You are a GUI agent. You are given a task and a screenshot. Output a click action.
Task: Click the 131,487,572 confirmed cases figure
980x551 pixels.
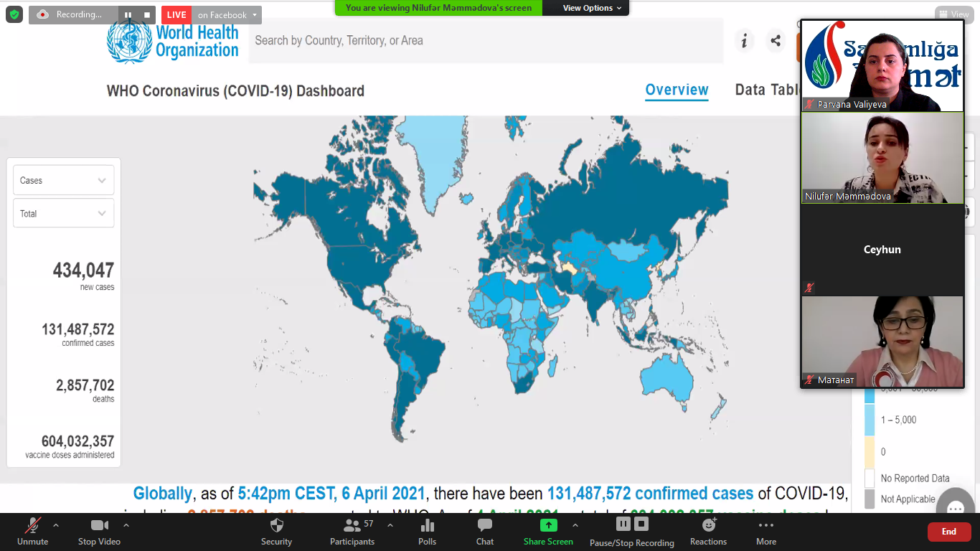[x=78, y=329]
